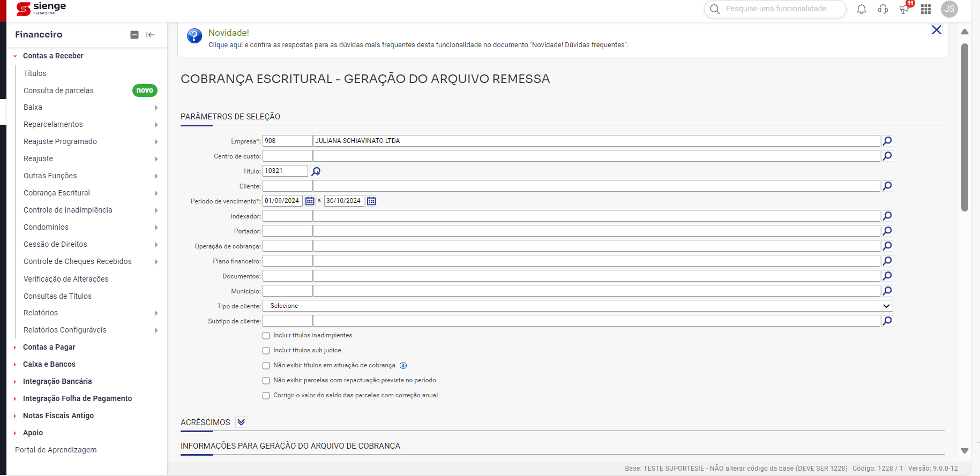Viewport: 980px width, 476px height.
Task: Expand Cobrança Escritural submenu
Action: 156,193
